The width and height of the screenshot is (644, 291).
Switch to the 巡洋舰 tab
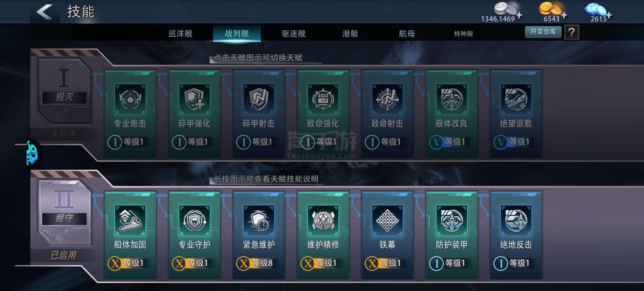pyautogui.click(x=180, y=34)
